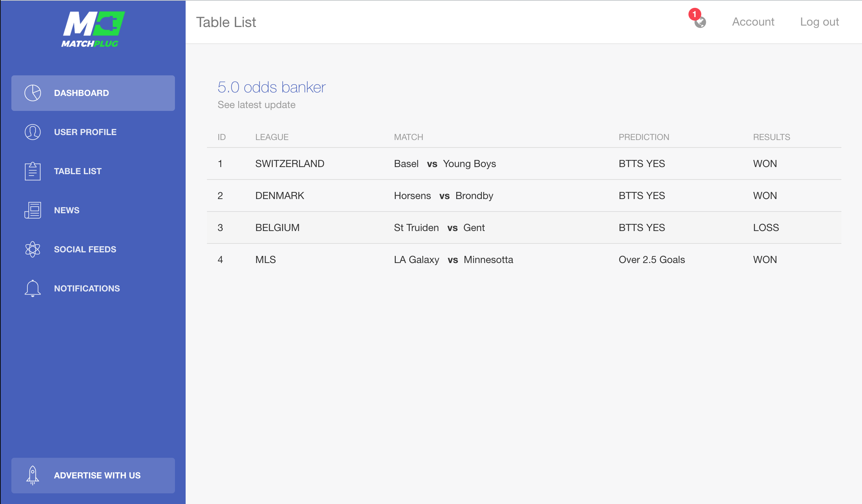Image resolution: width=862 pixels, height=504 pixels.
Task: Click the MatchPlug logo
Action: [93, 29]
